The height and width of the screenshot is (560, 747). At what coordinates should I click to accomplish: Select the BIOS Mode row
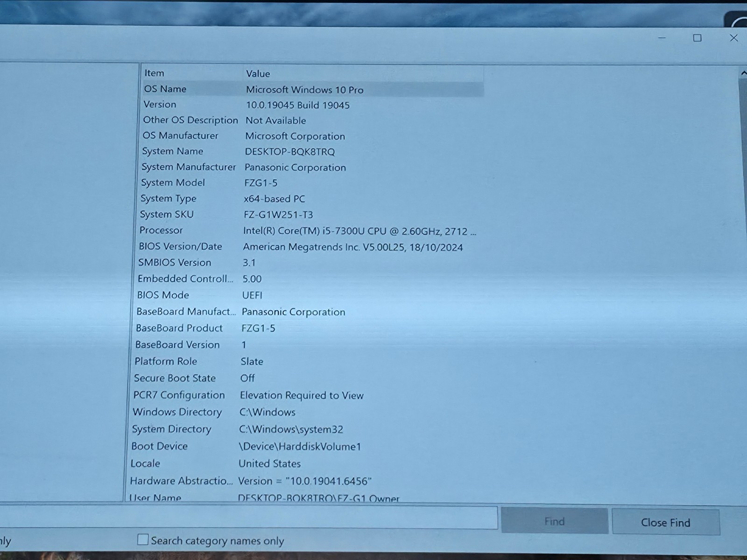tap(310, 295)
